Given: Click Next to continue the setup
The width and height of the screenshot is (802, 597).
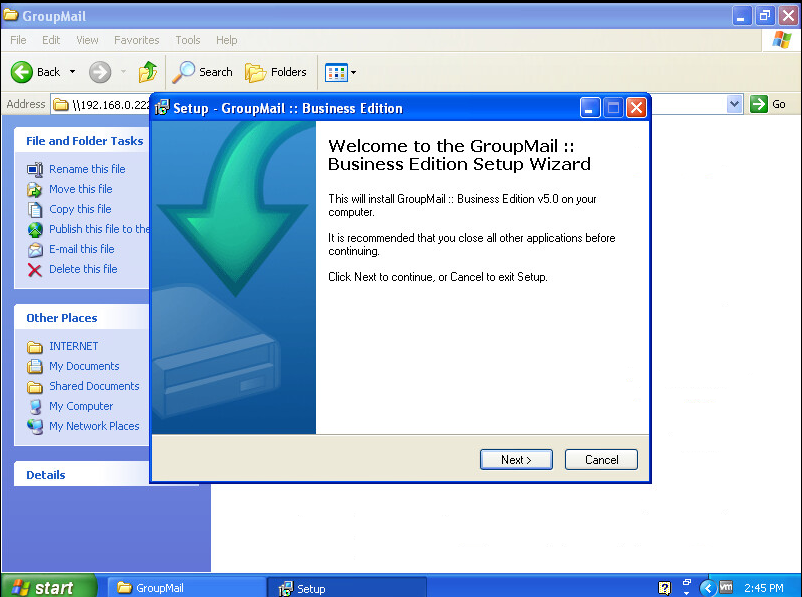Looking at the screenshot, I should 515,460.
